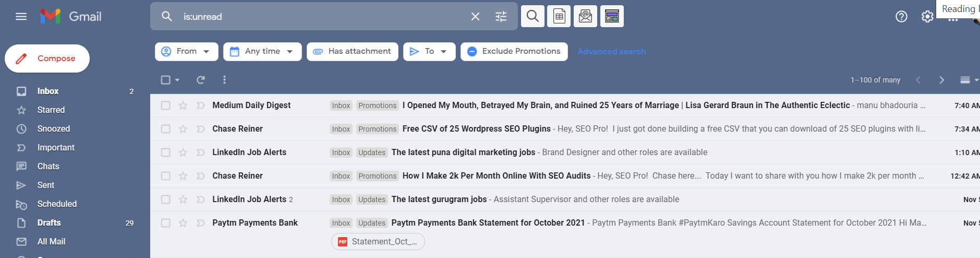Open the latest gurugram jobs email
The width and height of the screenshot is (980, 258).
439,200
